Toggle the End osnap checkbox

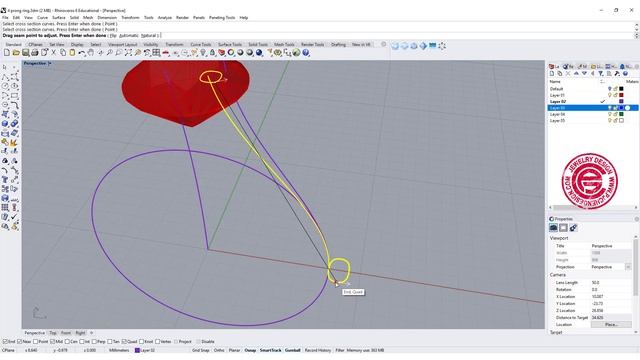point(5,342)
